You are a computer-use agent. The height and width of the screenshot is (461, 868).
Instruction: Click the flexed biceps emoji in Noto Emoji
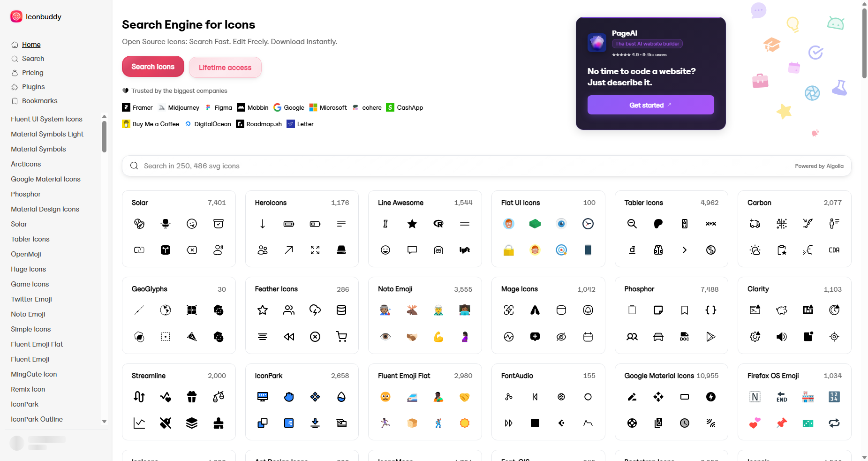pos(438,337)
